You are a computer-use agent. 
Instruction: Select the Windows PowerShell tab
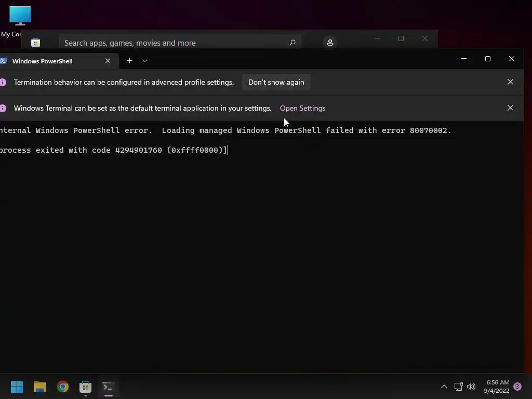point(58,61)
